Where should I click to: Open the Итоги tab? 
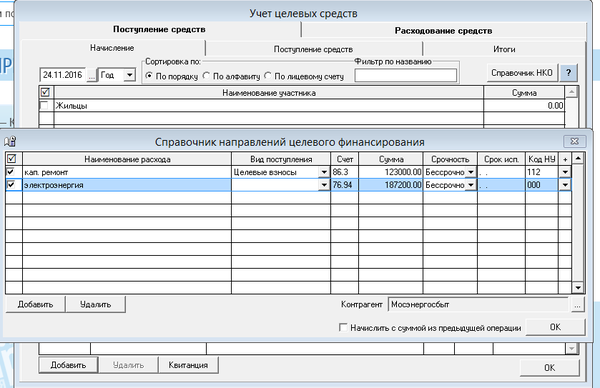point(504,49)
